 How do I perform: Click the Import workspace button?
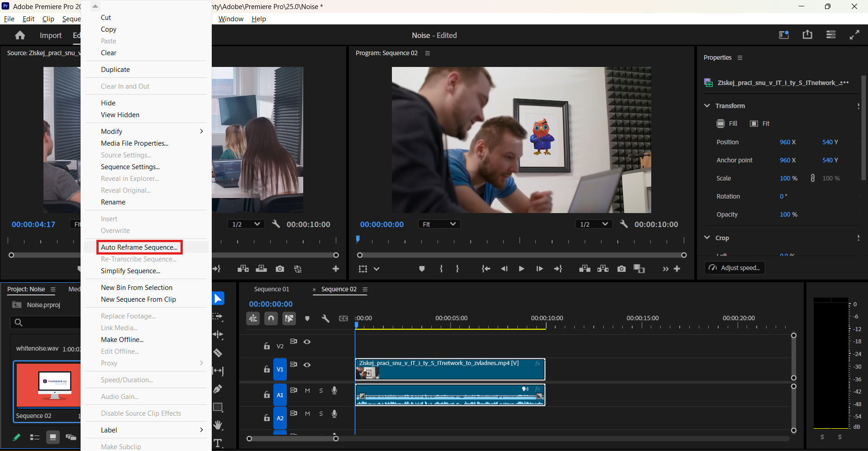click(x=50, y=35)
